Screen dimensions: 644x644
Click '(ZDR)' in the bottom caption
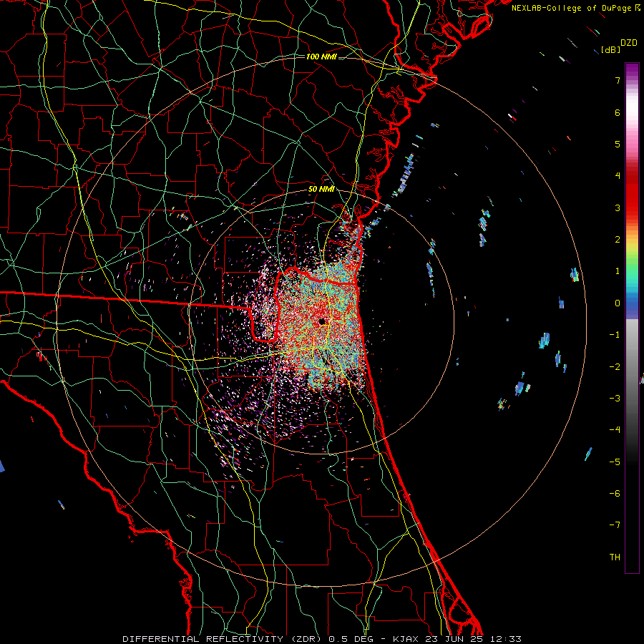pyautogui.click(x=308, y=639)
